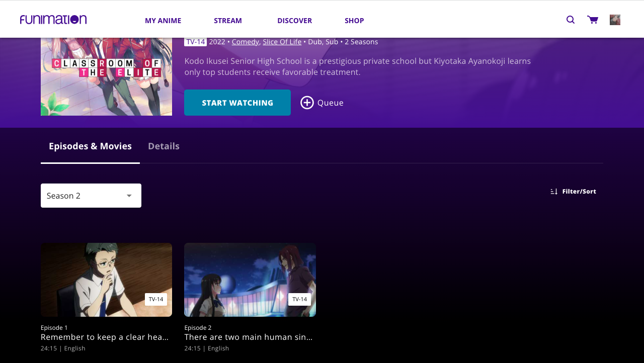Add show to Queue with plus icon

point(322,103)
